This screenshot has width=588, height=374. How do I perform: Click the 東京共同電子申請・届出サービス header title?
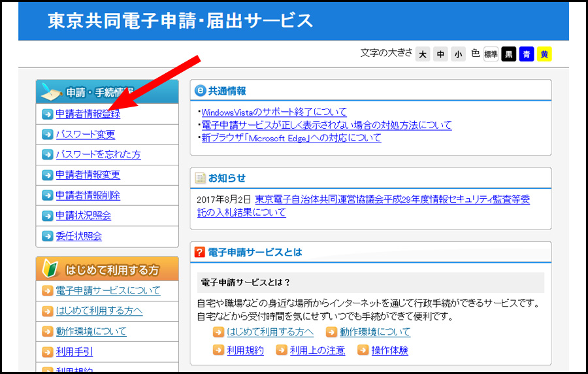[180, 21]
